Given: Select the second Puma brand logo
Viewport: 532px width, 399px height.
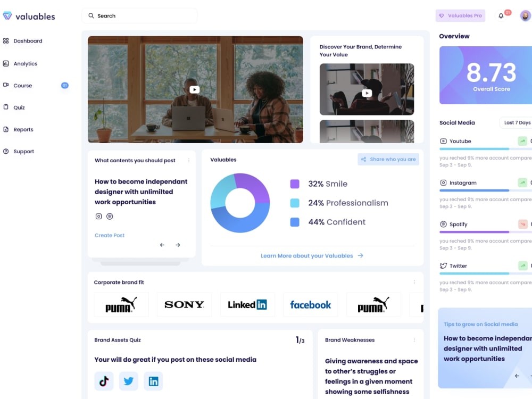Looking at the screenshot, I should click(x=373, y=304).
